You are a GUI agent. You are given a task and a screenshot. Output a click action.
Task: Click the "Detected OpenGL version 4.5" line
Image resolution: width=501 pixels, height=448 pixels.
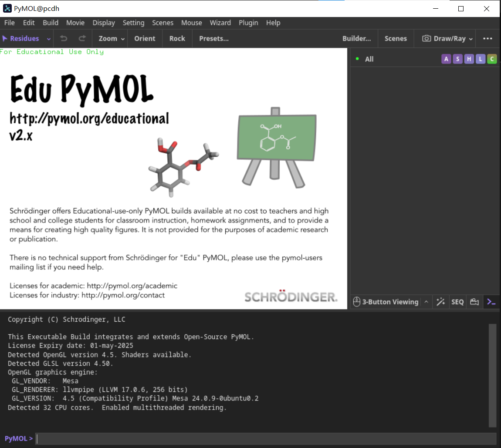coord(100,354)
